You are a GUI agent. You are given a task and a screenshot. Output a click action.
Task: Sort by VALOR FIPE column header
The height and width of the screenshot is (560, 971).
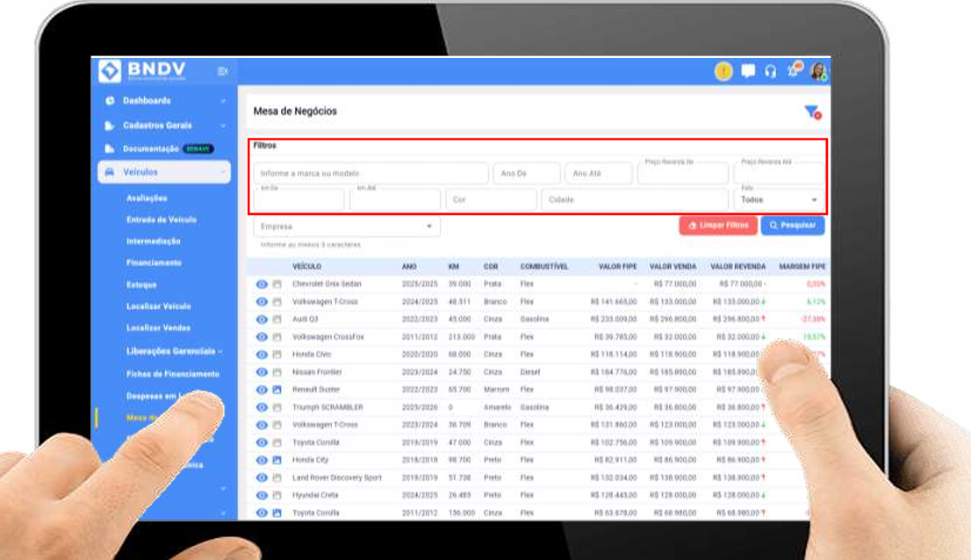(x=617, y=267)
